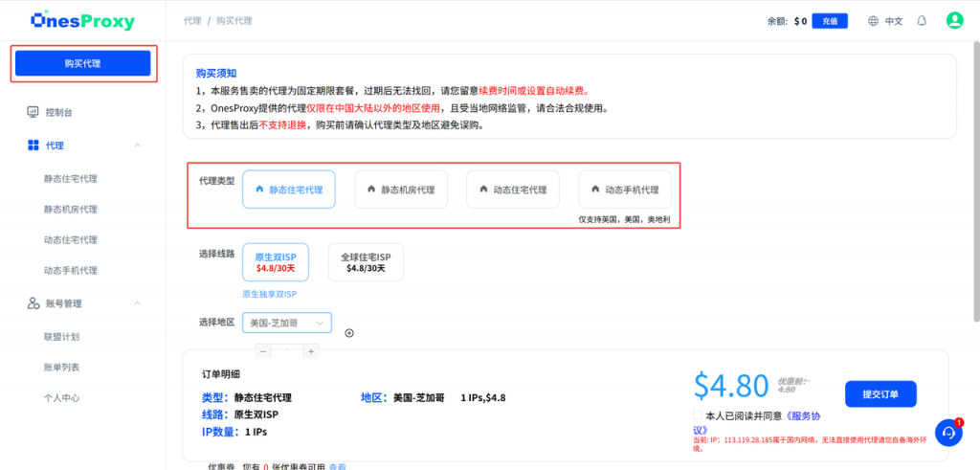The height and width of the screenshot is (470, 980).
Task: Click the 账号管理 user icon
Action: (33, 303)
